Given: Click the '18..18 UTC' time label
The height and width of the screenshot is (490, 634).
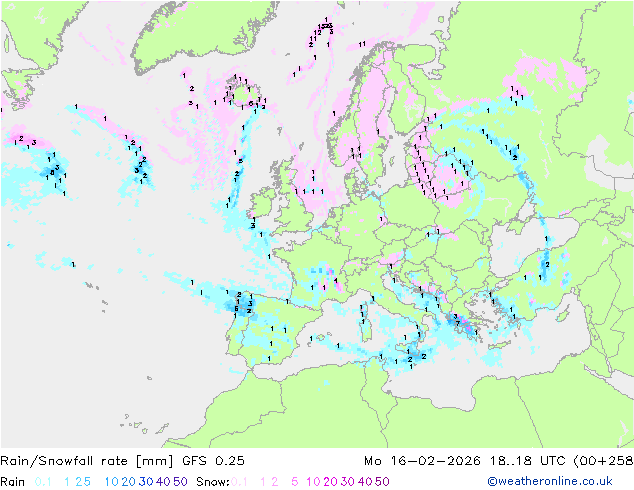Looking at the screenshot, I should tap(528, 461).
